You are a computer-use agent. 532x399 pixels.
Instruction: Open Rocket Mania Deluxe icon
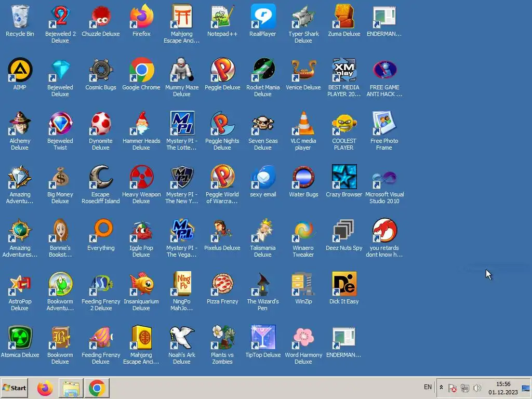coord(262,70)
